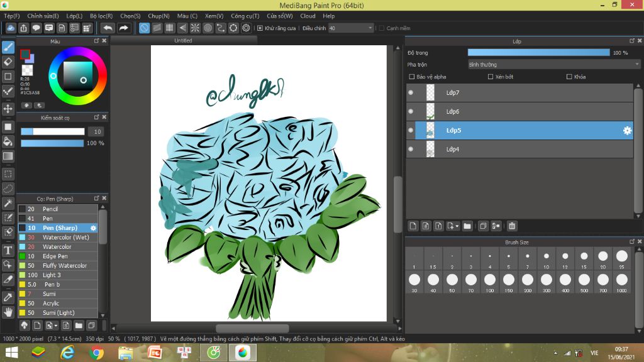Hide layer Lớp6 visibility dot
The image size is (644, 362).
411,112
